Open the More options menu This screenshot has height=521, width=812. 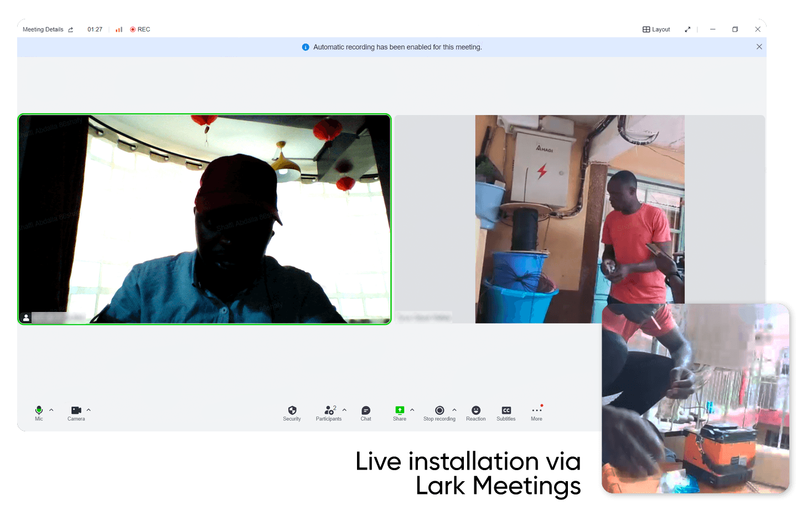click(x=537, y=413)
